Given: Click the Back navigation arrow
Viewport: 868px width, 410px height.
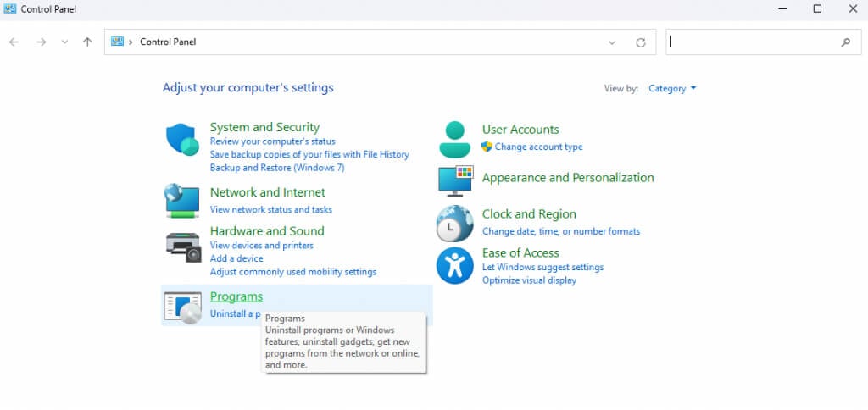Looking at the screenshot, I should (x=14, y=42).
